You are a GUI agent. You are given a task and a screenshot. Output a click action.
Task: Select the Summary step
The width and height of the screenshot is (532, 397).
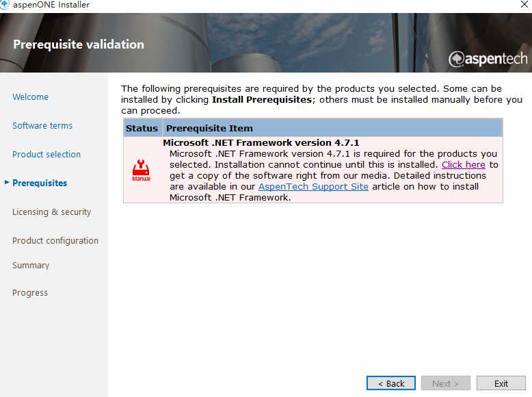31,265
